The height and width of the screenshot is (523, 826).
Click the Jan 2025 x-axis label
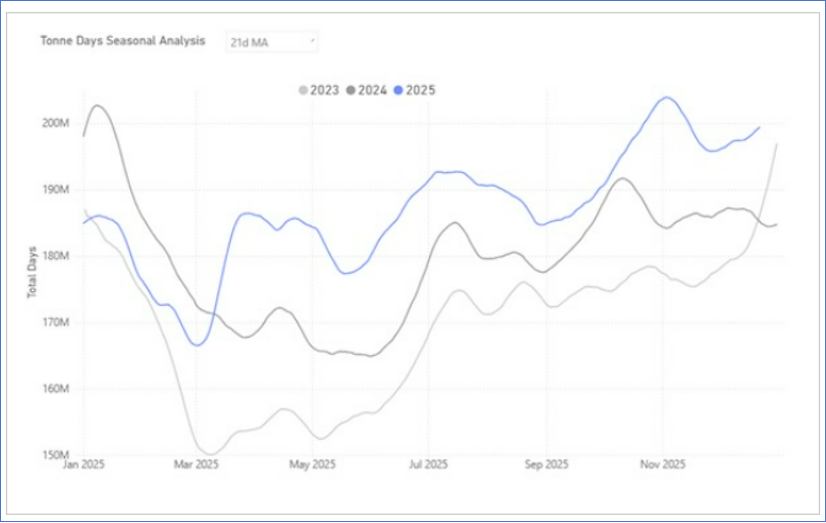(83, 465)
